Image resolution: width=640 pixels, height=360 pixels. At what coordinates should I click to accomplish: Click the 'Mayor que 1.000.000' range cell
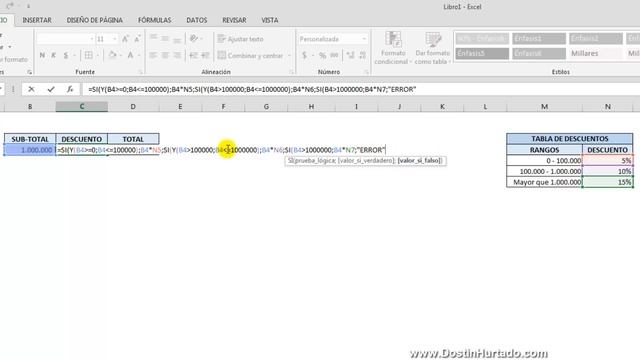(544, 182)
